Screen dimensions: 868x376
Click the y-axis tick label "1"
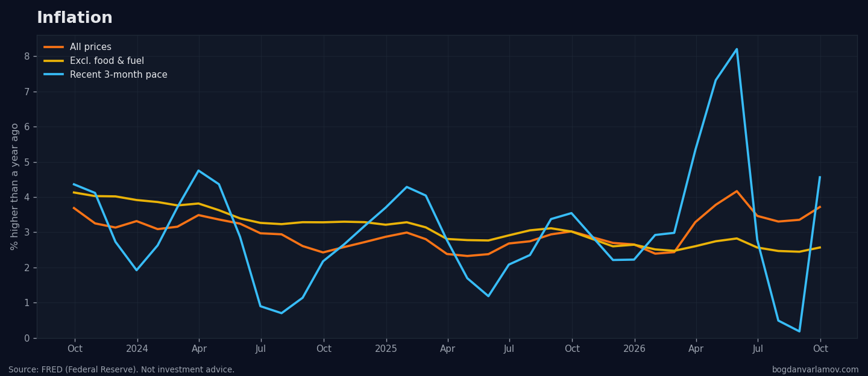click(27, 302)
